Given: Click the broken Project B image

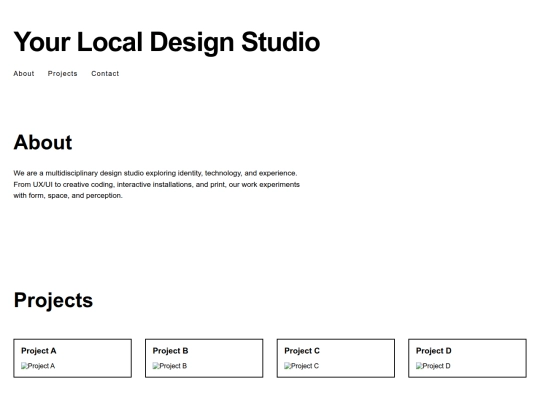Looking at the screenshot, I should [x=170, y=366].
